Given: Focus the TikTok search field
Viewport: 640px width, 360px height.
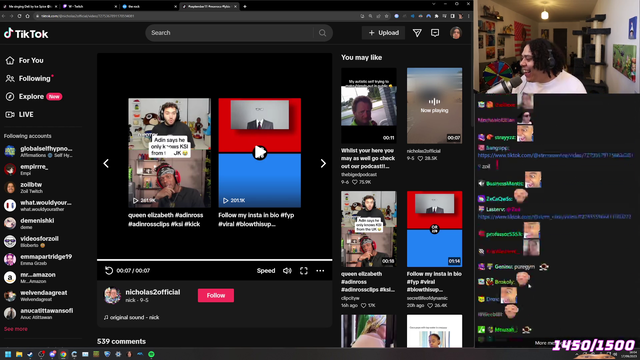Looking at the screenshot, I should point(231,33).
